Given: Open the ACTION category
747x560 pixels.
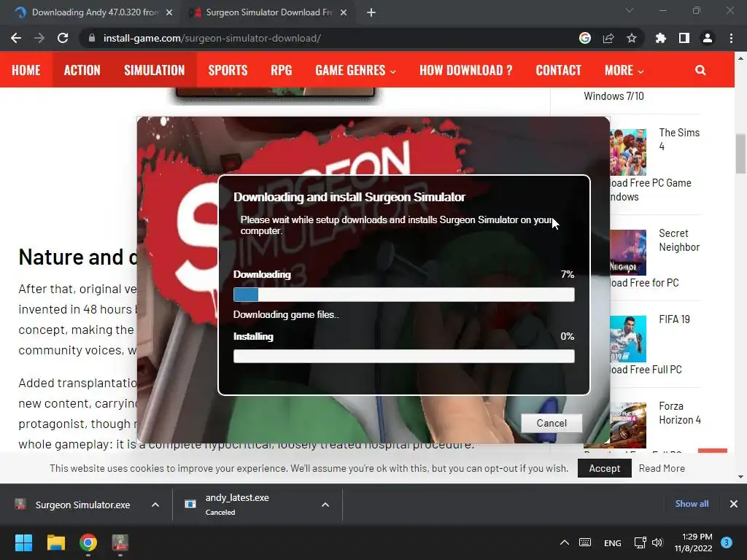Looking at the screenshot, I should click(x=82, y=70).
